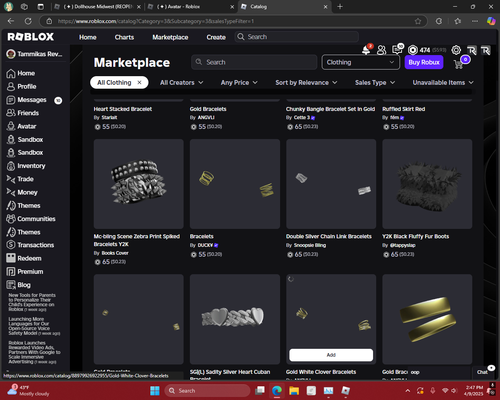The height and width of the screenshot is (400, 500).
Task: Open Sadity Silver Heart Cuban Bracelet thumbnail
Action: tap(235, 319)
